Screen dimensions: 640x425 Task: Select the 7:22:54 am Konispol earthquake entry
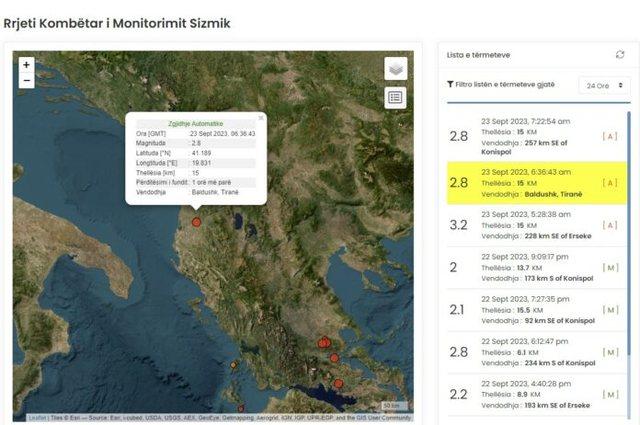pos(536,136)
